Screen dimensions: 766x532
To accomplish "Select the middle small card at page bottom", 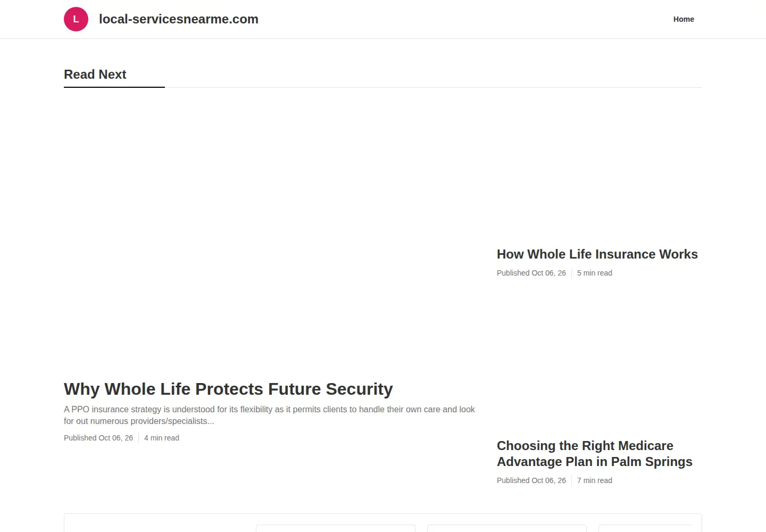I will pyautogui.click(x=507, y=528).
